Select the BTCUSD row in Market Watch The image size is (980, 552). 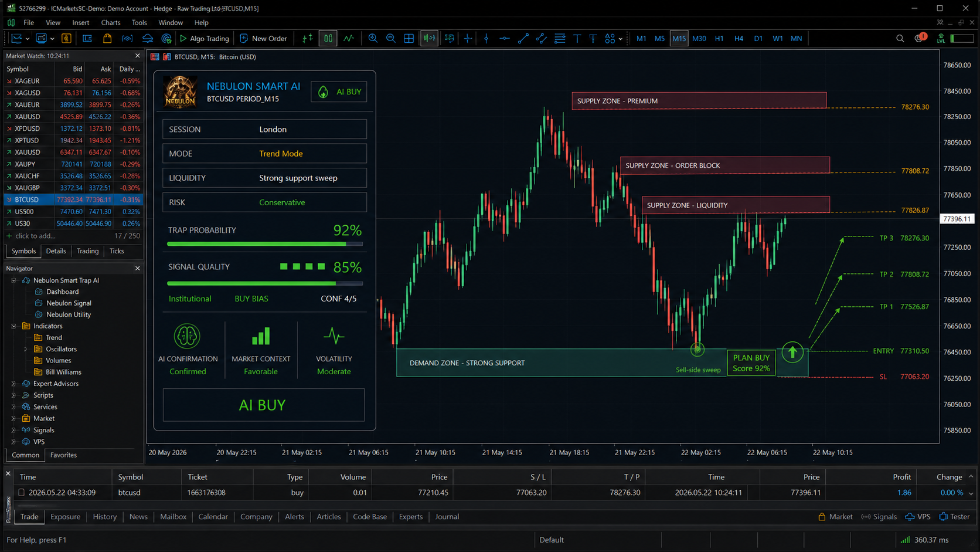tap(73, 199)
